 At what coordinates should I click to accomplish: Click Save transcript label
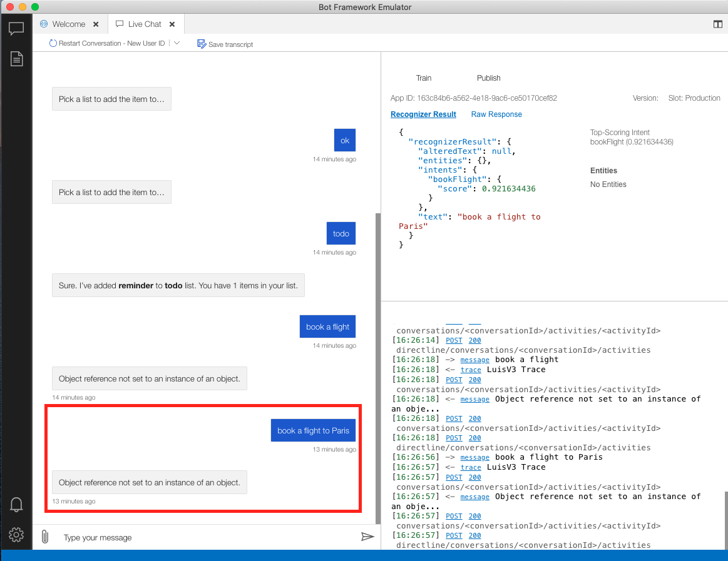tap(231, 44)
